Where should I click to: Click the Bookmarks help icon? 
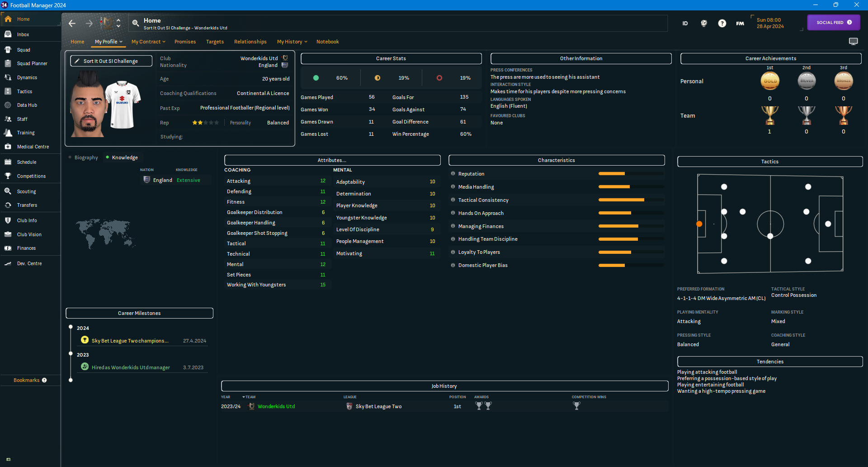44,380
